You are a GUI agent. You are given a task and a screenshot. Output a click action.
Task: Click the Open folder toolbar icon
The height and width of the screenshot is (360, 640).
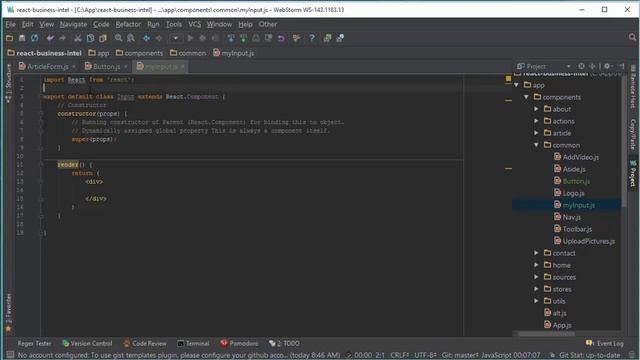[x=9, y=38]
